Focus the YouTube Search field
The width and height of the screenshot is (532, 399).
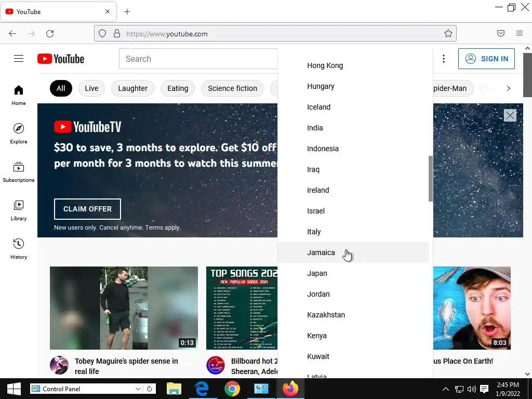click(198, 59)
